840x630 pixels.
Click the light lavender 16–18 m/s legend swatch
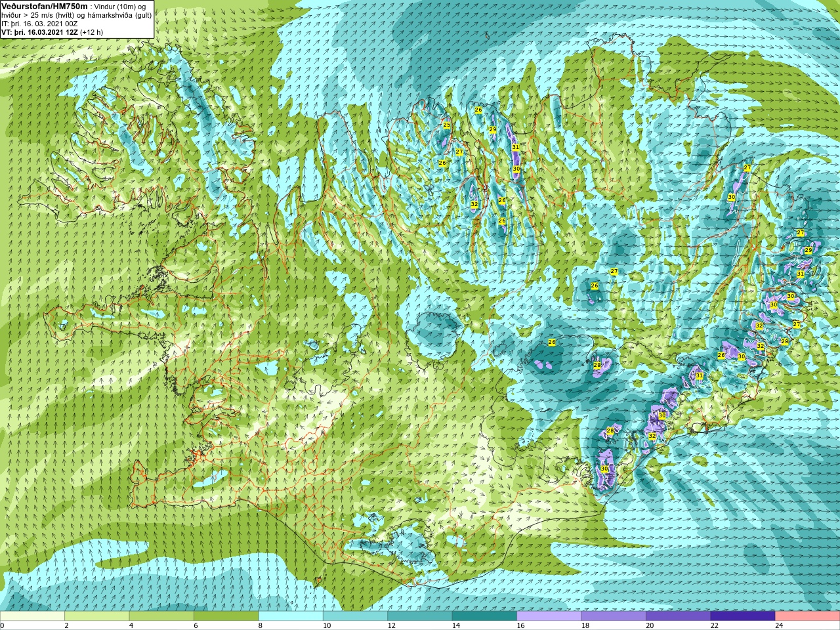click(549, 616)
